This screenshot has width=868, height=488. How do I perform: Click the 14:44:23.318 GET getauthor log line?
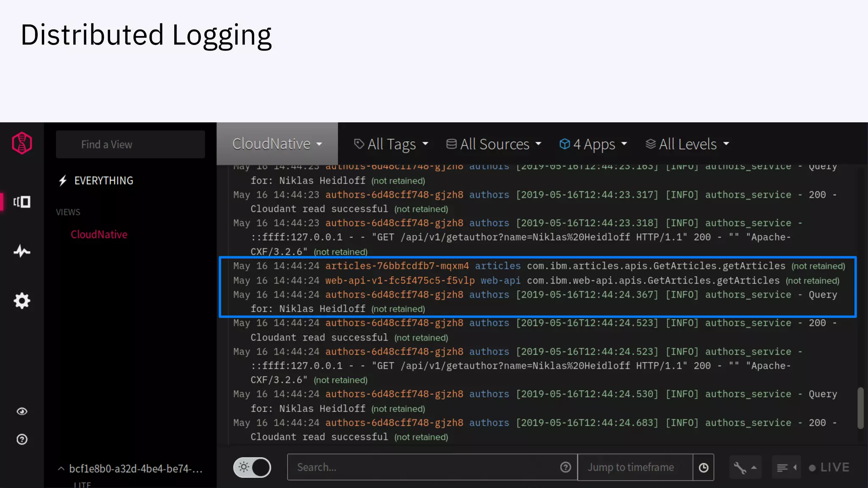pos(517,237)
